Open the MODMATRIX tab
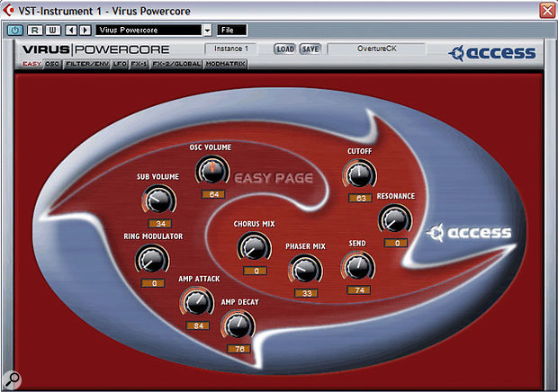The image size is (558, 392). tap(226, 64)
